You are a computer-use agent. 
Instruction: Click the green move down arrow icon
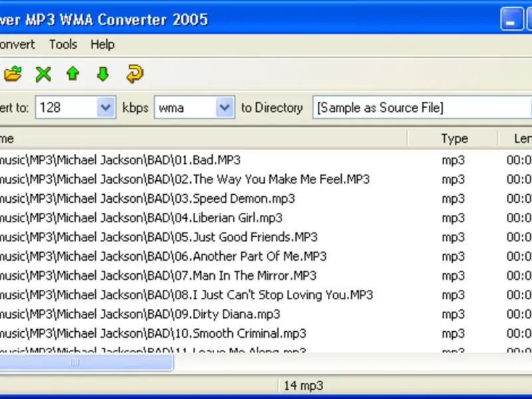pos(103,74)
